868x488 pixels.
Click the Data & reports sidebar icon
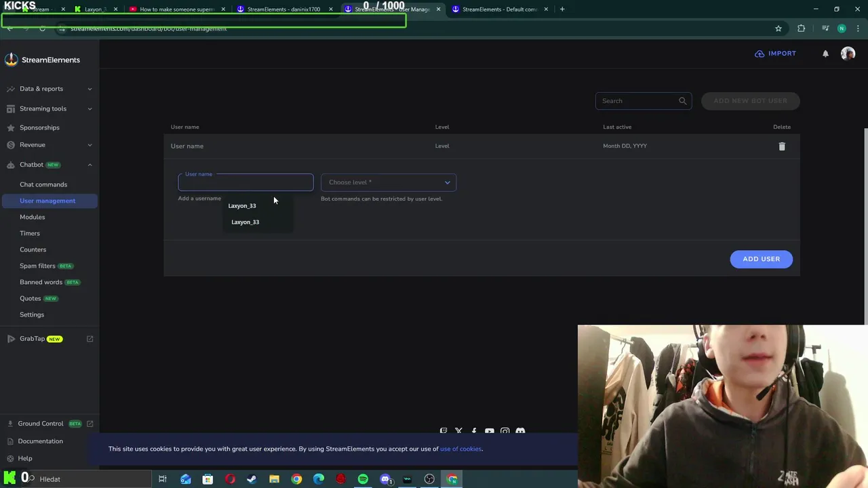[11, 89]
